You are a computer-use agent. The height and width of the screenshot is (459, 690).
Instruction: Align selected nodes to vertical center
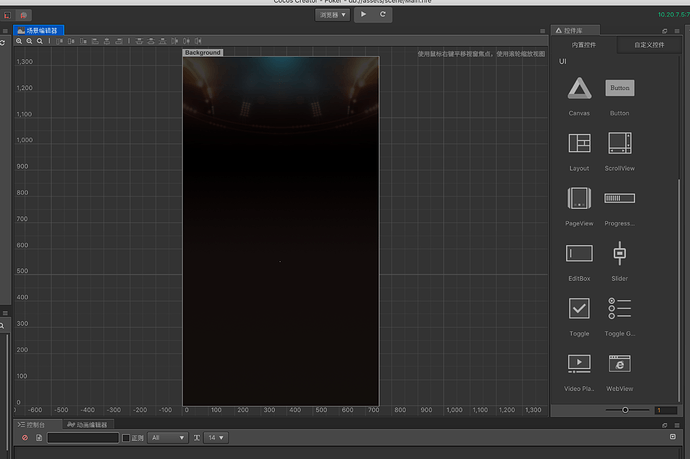coord(71,41)
